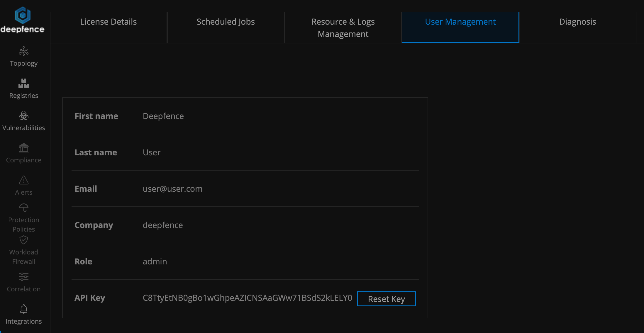
Task: Select Scheduled Jobs tab
Action: [226, 21]
